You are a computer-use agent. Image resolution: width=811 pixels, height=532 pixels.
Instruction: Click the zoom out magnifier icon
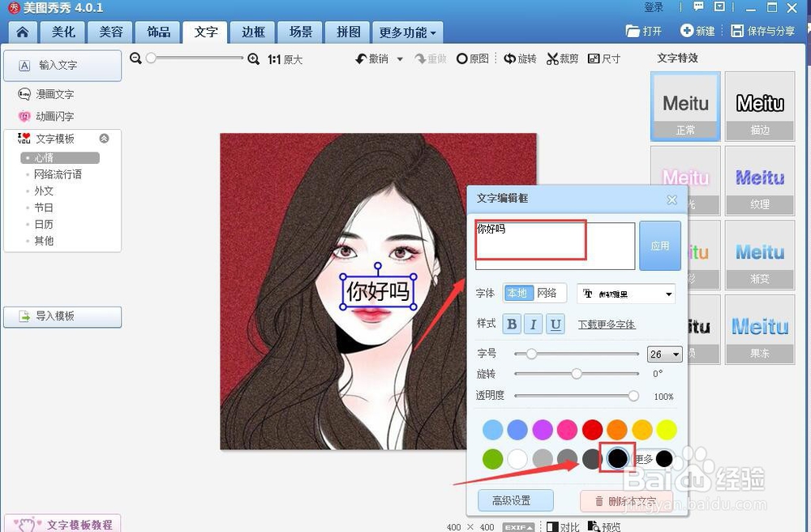pyautogui.click(x=135, y=58)
